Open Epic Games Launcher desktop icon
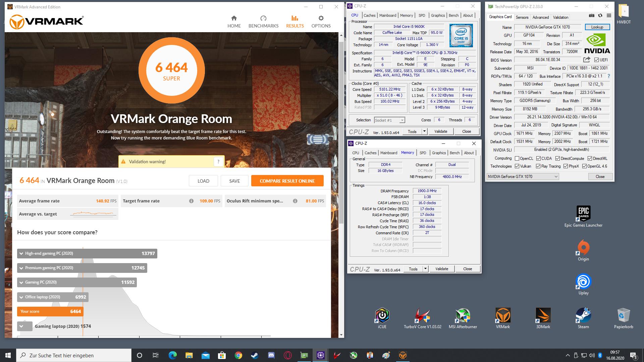 point(583,217)
